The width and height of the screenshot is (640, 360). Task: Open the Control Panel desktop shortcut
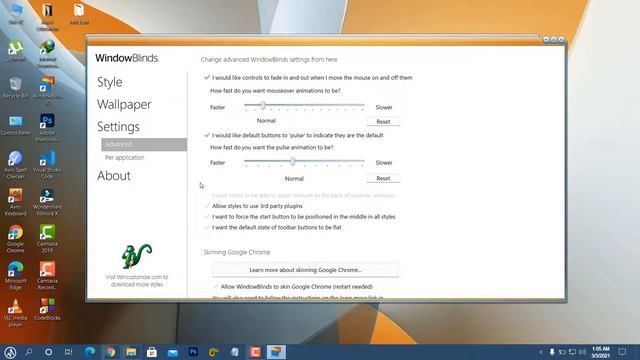pyautogui.click(x=16, y=125)
